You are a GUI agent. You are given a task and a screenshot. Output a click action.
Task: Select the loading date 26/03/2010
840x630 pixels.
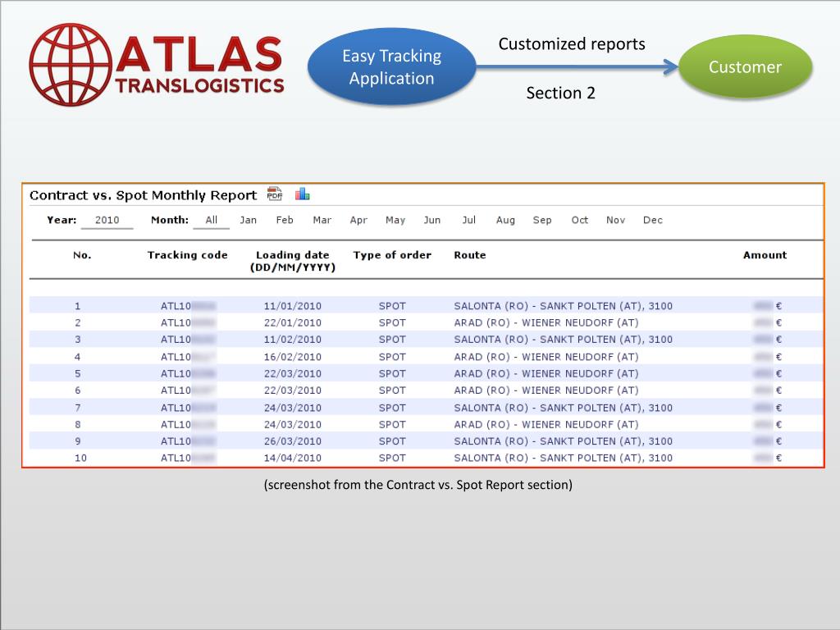pos(293,441)
